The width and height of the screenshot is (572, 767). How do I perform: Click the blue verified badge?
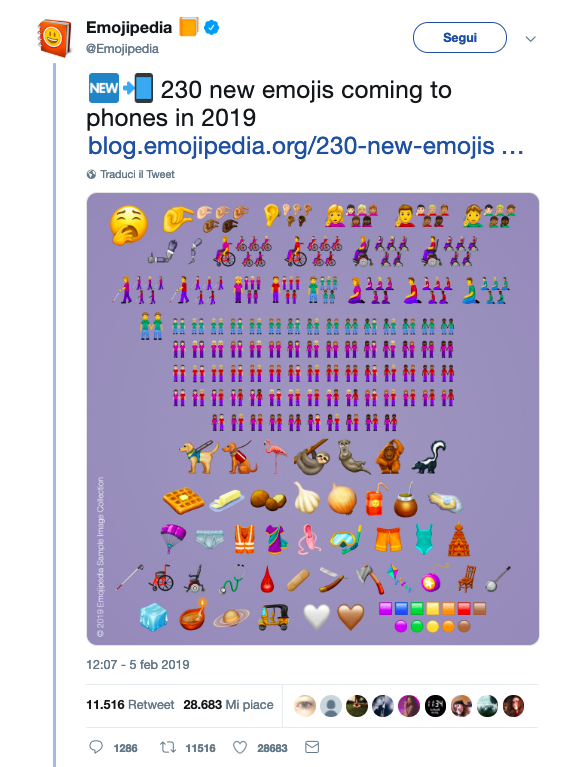(211, 28)
